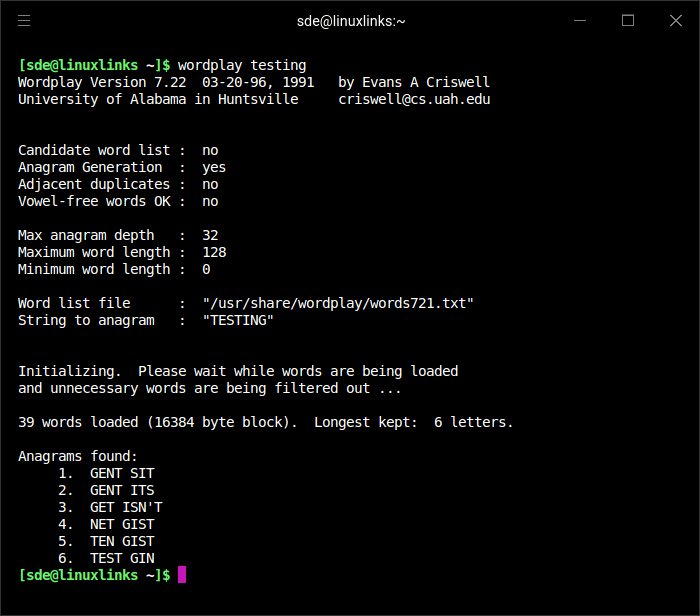
Task: Click the Max anagram depth value 32
Action: 210,235
